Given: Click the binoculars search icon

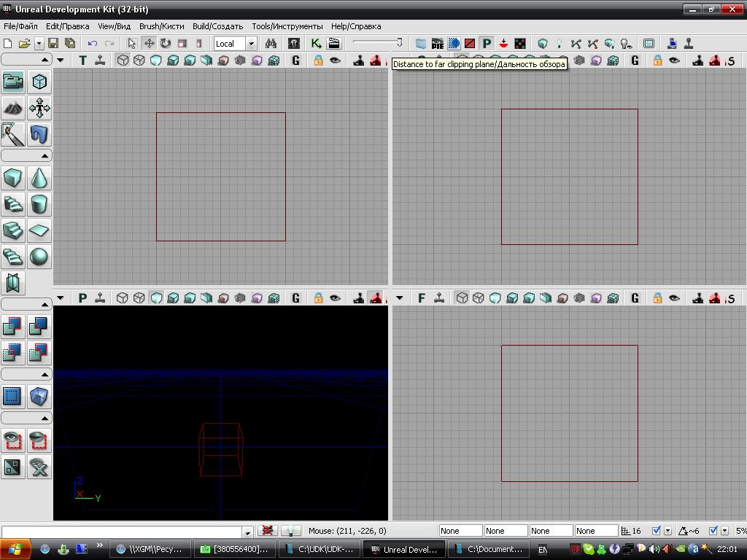Looking at the screenshot, I should point(271,44).
